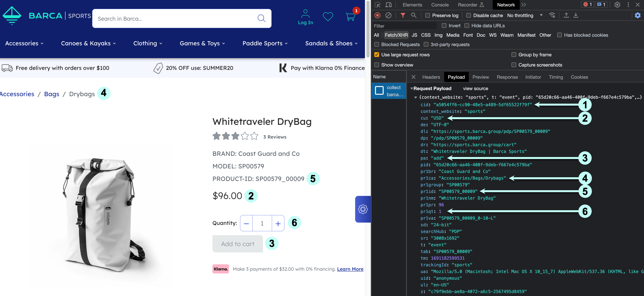Switch to the Elements tab
This screenshot has width=644, height=296.
coord(412,5)
